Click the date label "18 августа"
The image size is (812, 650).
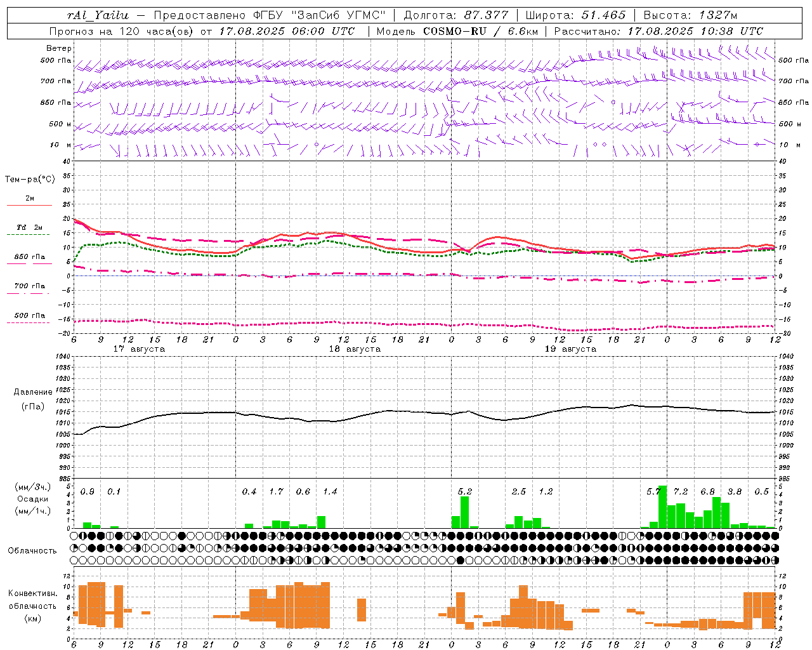click(x=355, y=349)
